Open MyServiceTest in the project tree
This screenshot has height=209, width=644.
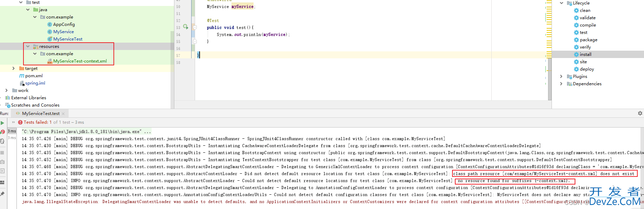(x=68, y=39)
